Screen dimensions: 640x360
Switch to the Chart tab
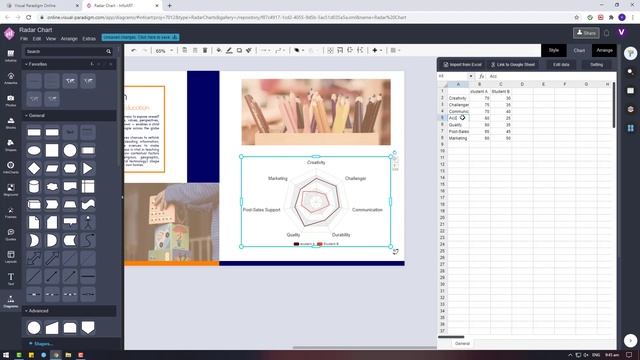(x=579, y=50)
